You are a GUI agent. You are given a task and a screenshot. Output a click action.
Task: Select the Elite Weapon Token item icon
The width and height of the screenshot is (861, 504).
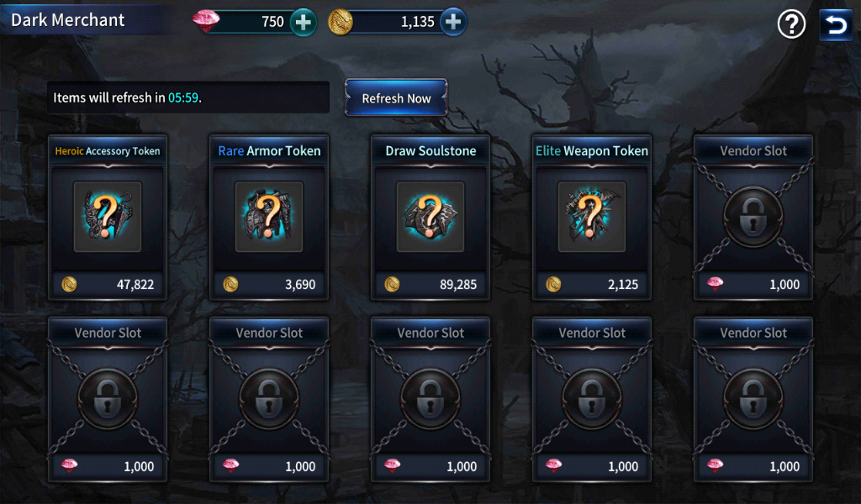pos(592,217)
